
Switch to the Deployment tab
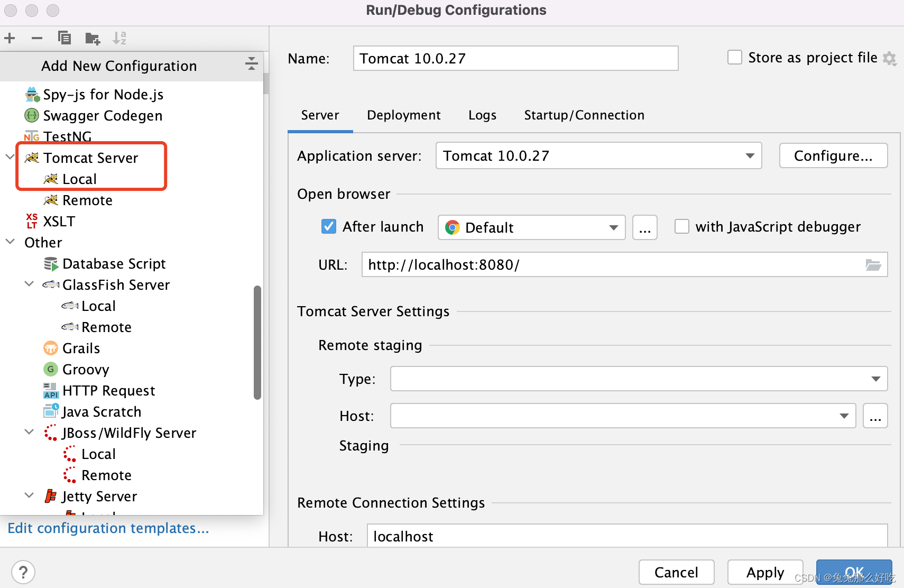click(404, 115)
